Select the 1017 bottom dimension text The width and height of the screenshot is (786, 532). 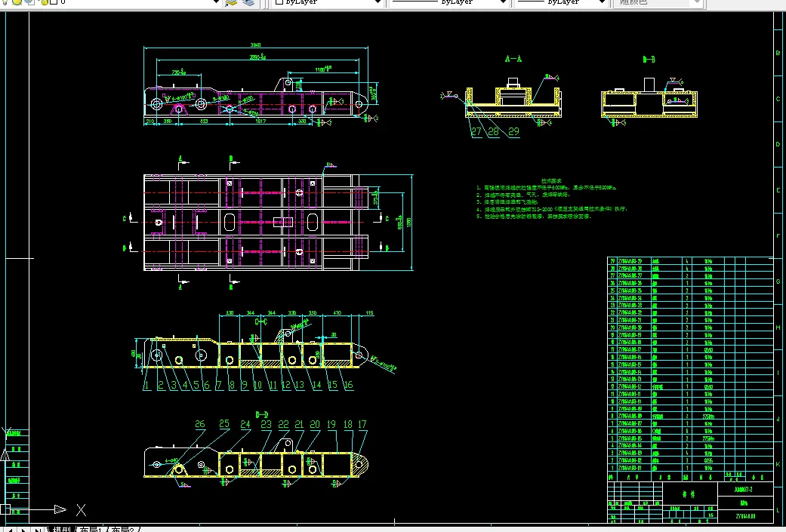click(260, 121)
